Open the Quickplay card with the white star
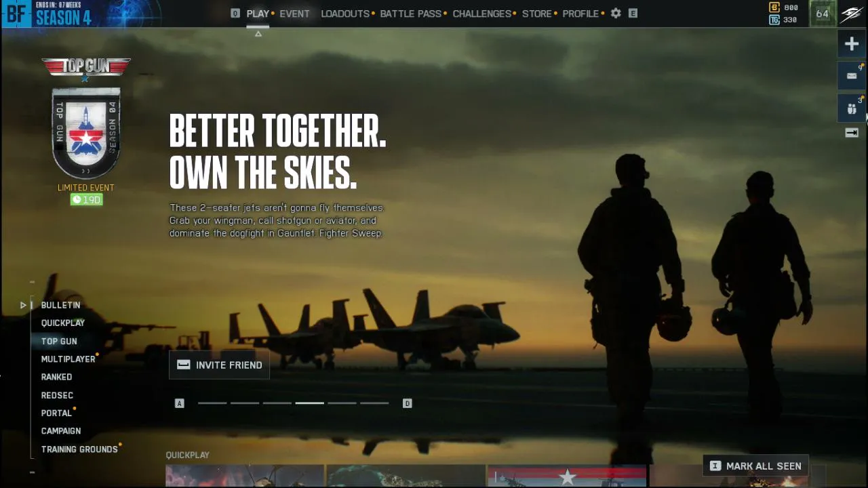This screenshot has height=488, width=868. tap(567, 476)
